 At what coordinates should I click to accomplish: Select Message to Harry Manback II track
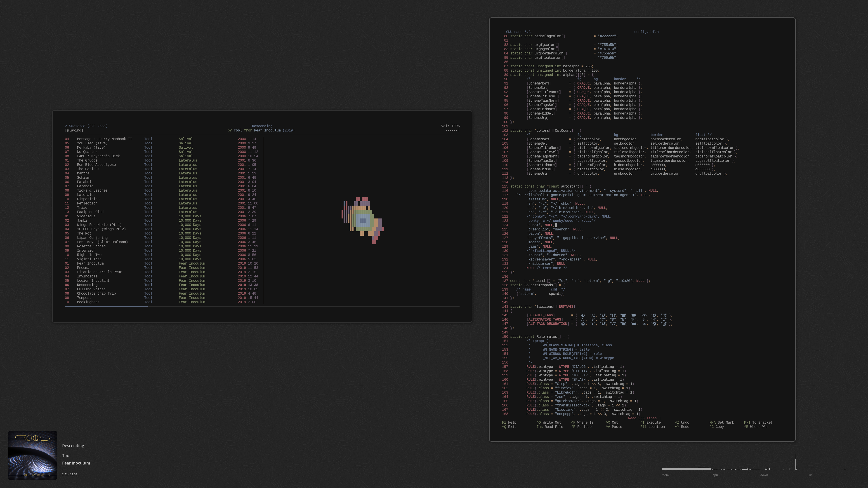(162, 139)
